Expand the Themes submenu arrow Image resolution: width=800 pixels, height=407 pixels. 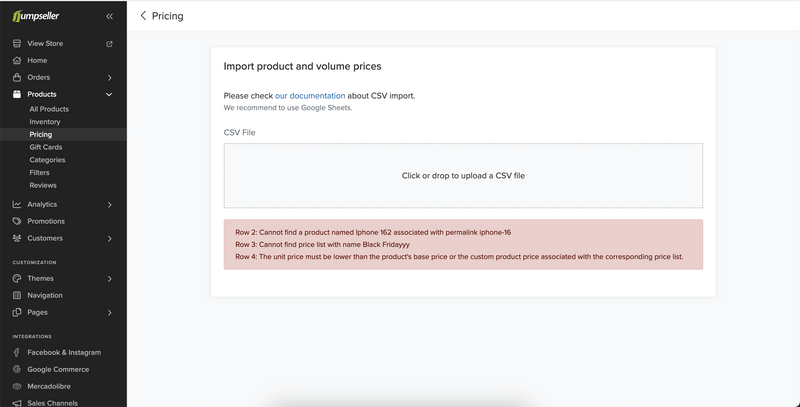coord(109,278)
